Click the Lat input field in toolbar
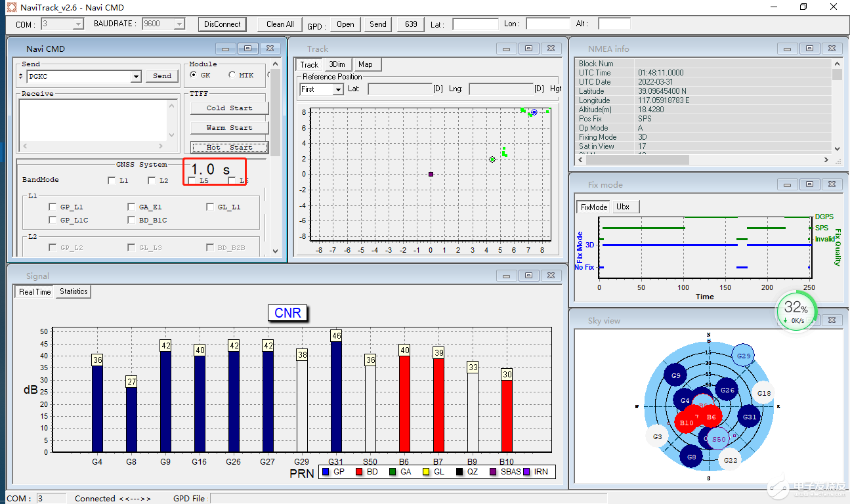850x504 pixels. pyautogui.click(x=476, y=24)
